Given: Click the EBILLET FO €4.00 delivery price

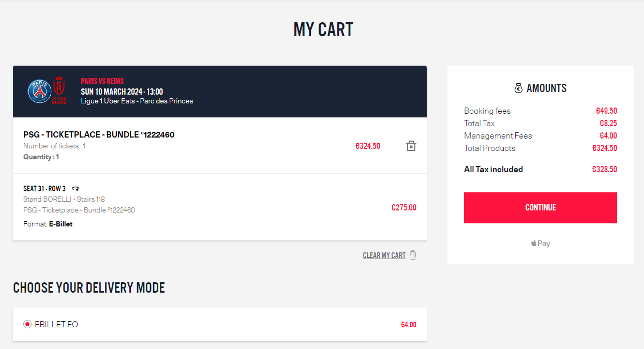Looking at the screenshot, I should coord(409,325).
